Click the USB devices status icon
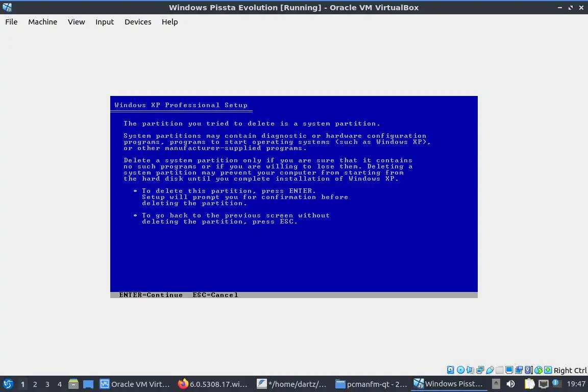This screenshot has width=588, height=392. coord(490,370)
